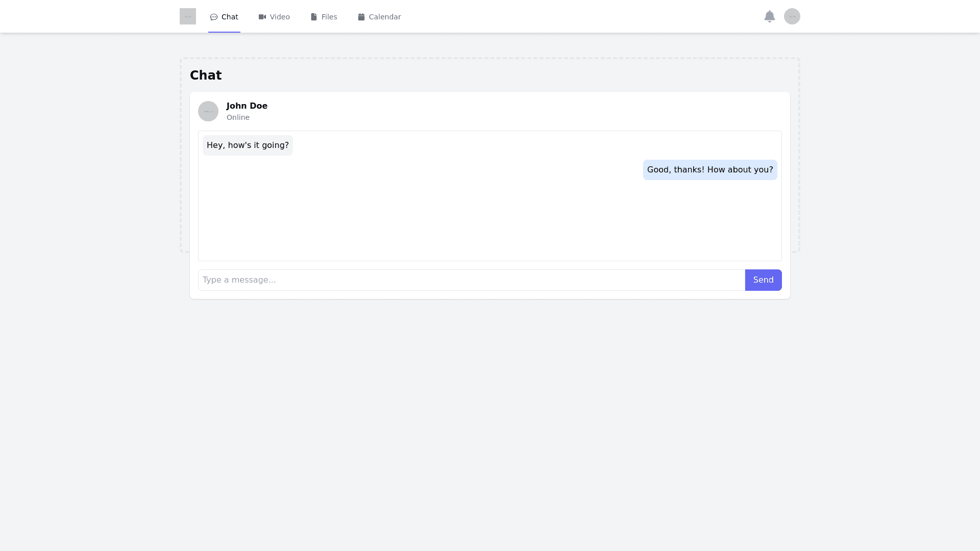Click John Doe's avatar picture
Viewport: 980px width, 551px height.
(208, 111)
